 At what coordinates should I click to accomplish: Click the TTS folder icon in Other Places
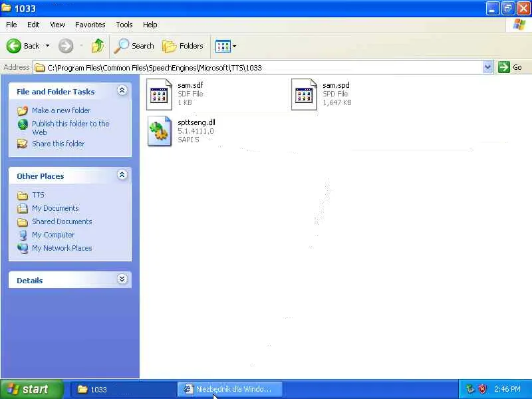pos(23,196)
